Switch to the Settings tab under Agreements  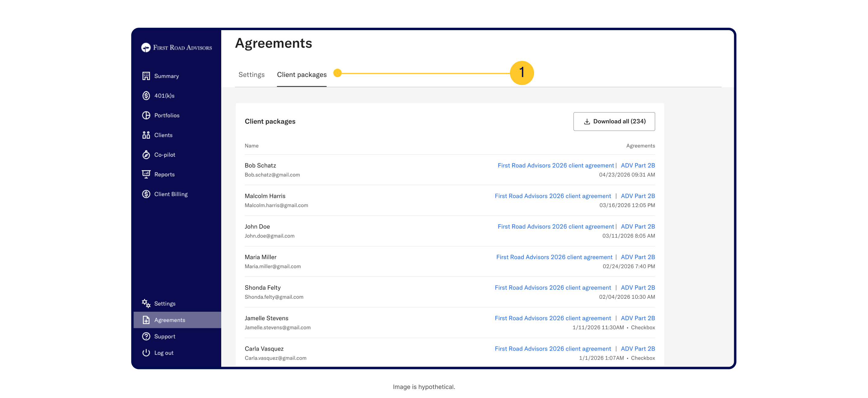pyautogui.click(x=251, y=74)
